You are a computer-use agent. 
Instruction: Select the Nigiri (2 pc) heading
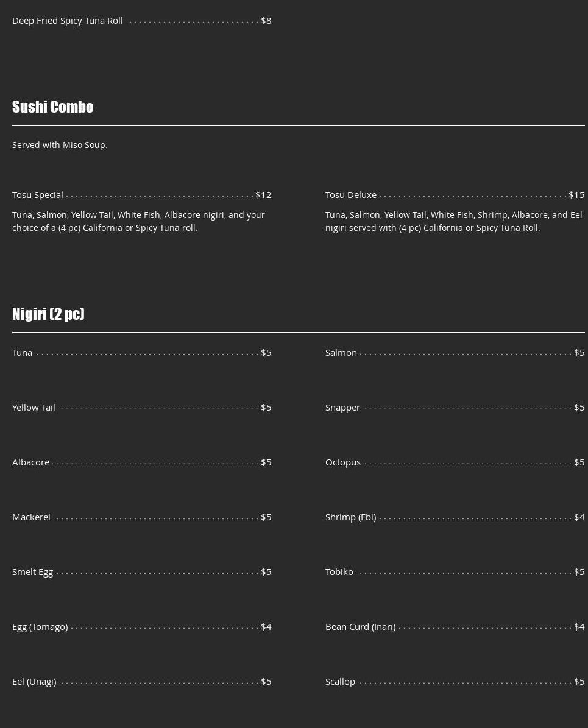[x=48, y=314]
